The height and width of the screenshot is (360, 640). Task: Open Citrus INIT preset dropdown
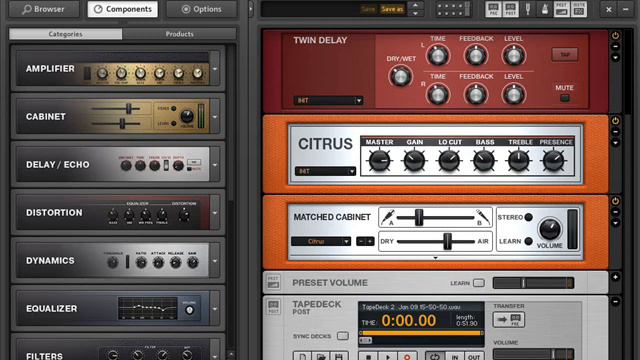325,171
